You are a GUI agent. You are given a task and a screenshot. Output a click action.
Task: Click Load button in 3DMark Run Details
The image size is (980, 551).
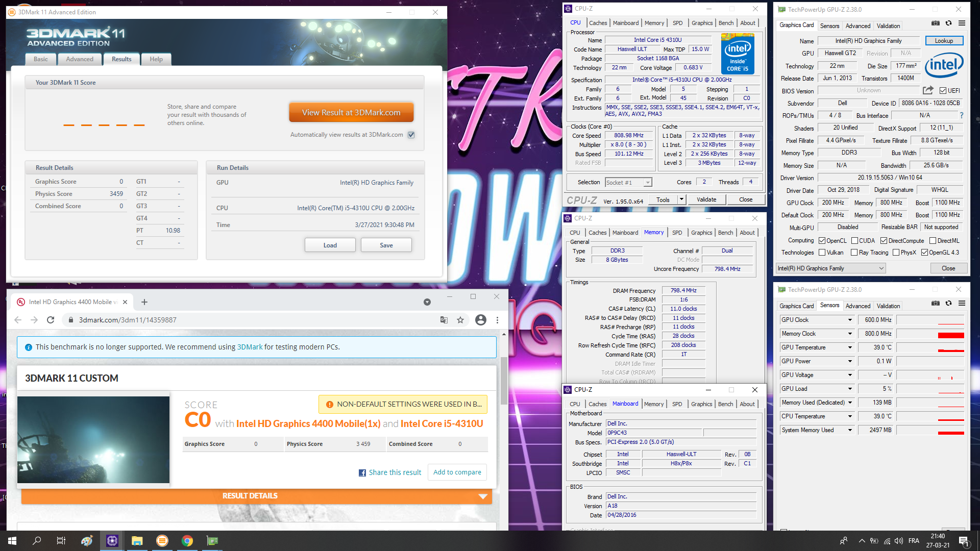coord(330,245)
